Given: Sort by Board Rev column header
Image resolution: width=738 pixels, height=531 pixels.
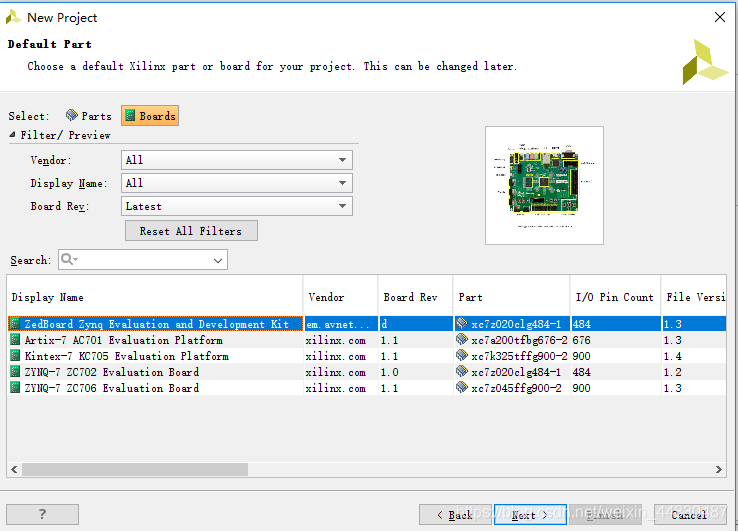Looking at the screenshot, I should pyautogui.click(x=416, y=297).
